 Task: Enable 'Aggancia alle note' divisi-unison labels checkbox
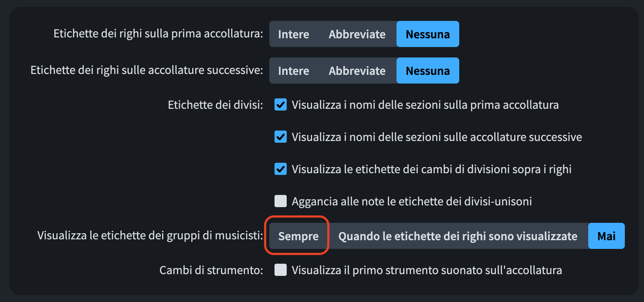click(281, 201)
